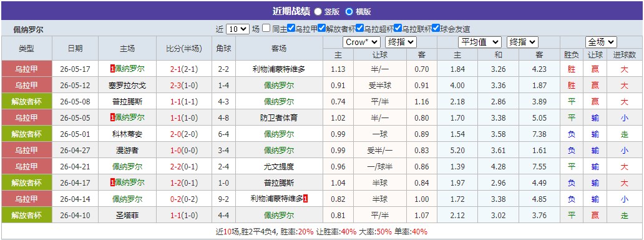Click draw odds 4.28
Viewport: 644px width, 240px height.
498,167
